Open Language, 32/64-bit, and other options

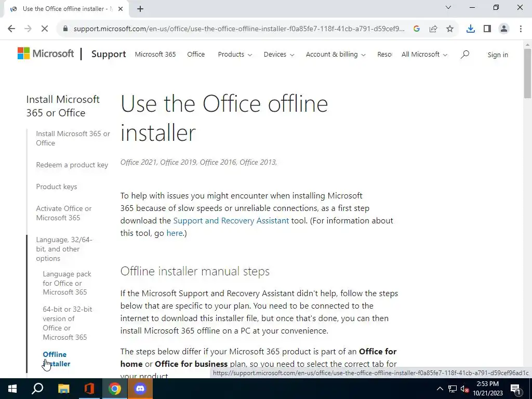[x=64, y=249]
